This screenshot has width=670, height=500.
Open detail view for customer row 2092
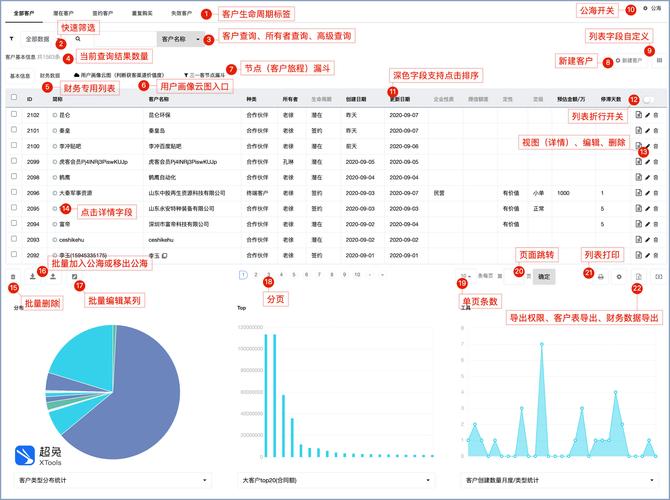coord(638,255)
